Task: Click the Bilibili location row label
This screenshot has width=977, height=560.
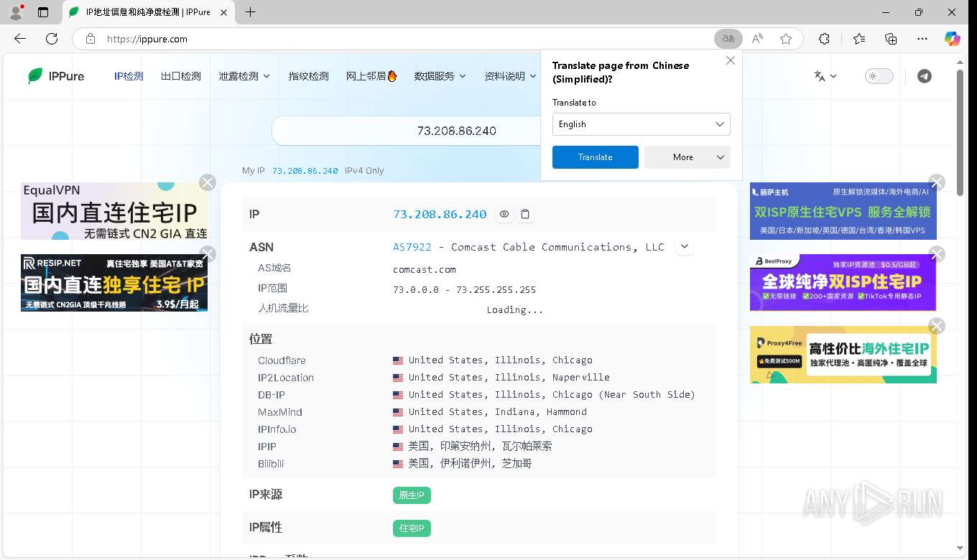Action: (271, 464)
